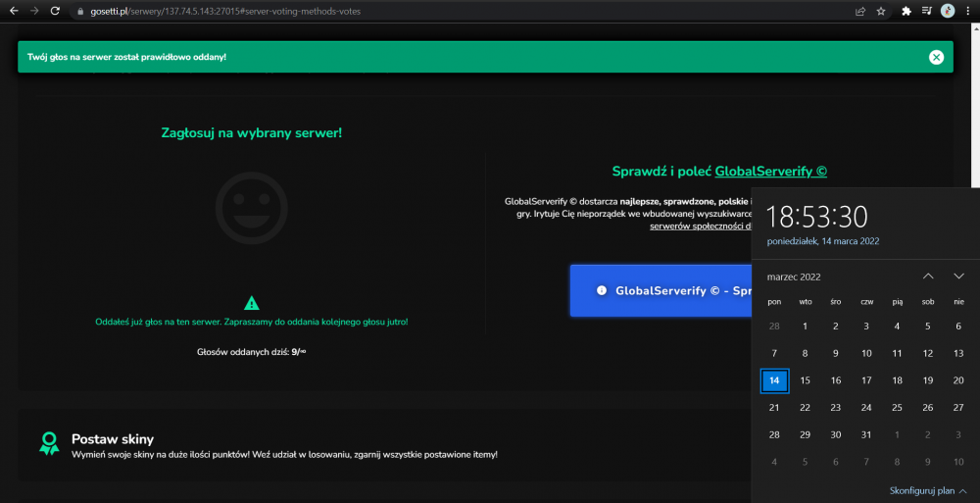Go back with the browser back arrow

coord(14,11)
